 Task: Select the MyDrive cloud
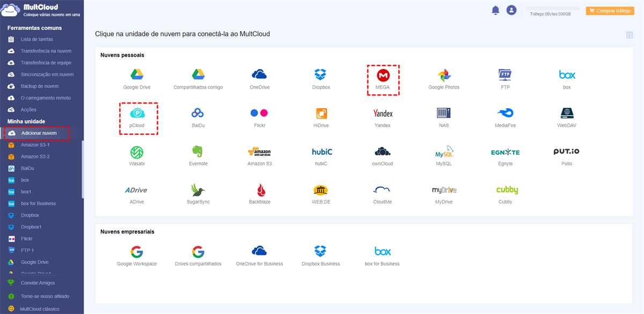444,194
